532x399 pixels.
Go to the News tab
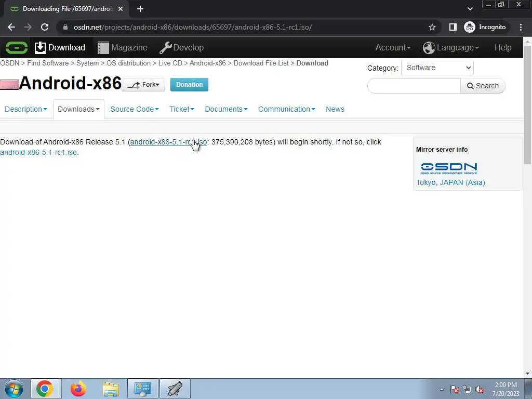[335, 109]
